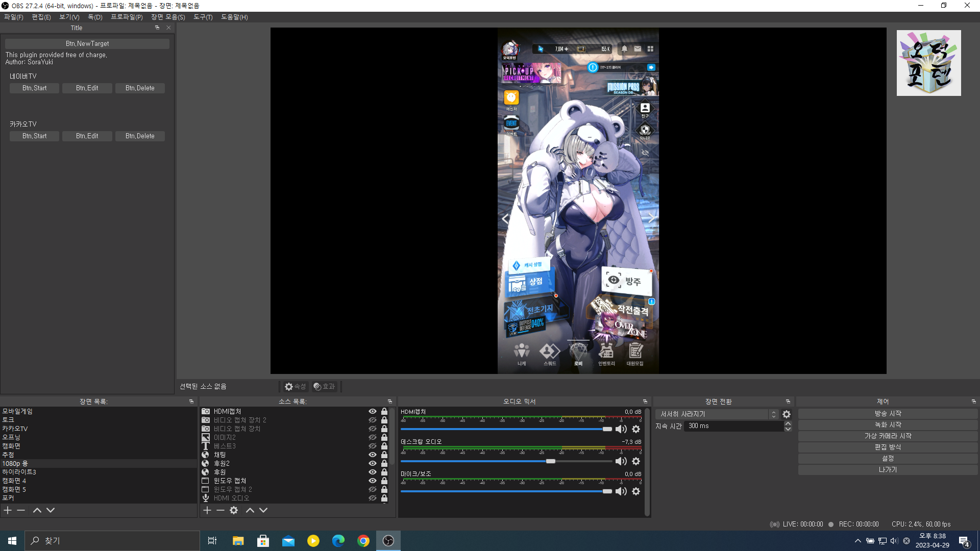Hide the 윈도우 캡쳐 source
Viewport: 980px width, 551px height.
[x=373, y=481]
